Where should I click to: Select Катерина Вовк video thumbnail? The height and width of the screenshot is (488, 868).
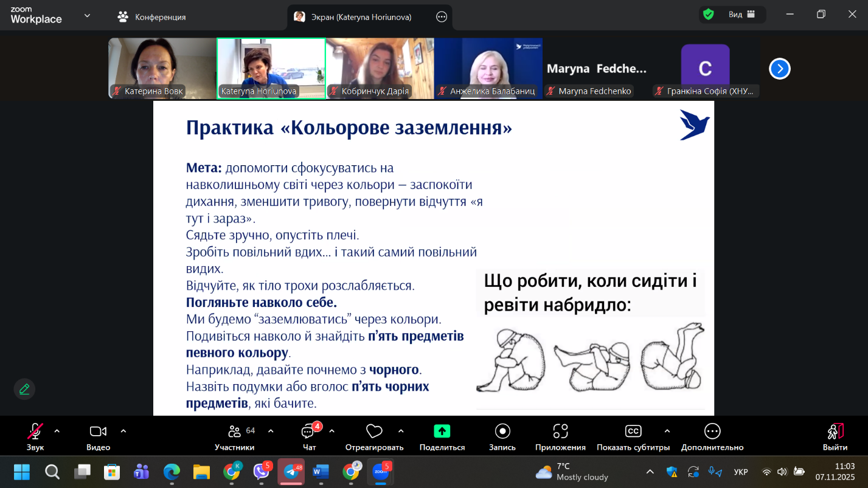coord(162,68)
